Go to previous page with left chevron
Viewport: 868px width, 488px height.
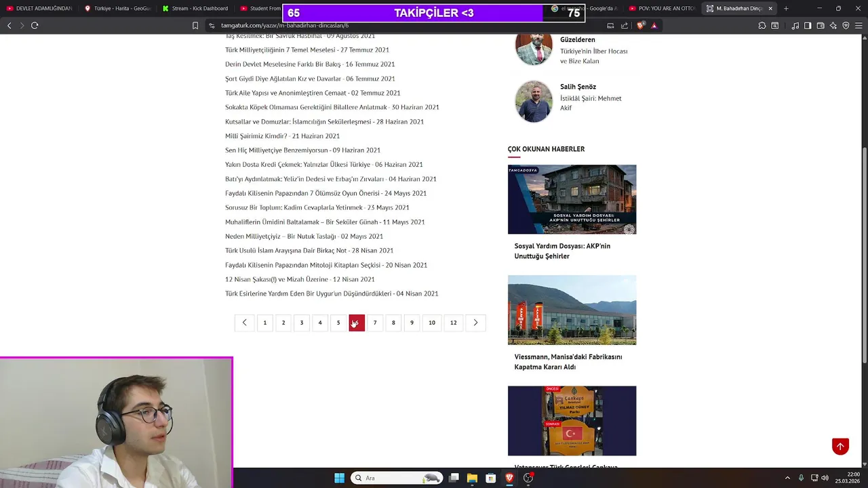[244, 323]
